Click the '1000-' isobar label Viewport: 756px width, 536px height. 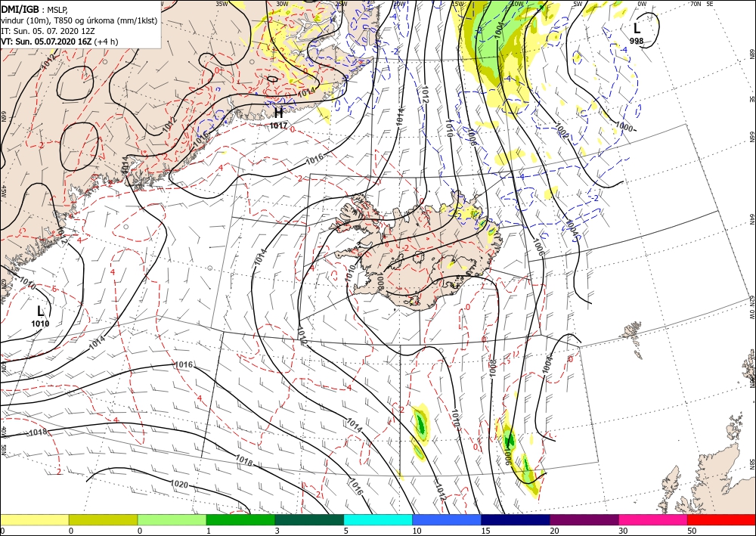click(x=626, y=127)
